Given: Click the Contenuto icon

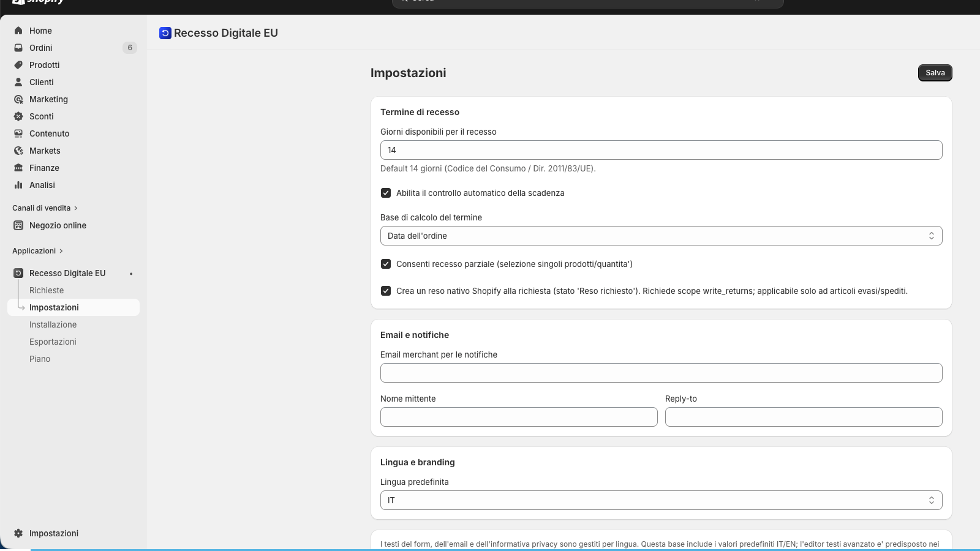Looking at the screenshot, I should click(x=18, y=133).
